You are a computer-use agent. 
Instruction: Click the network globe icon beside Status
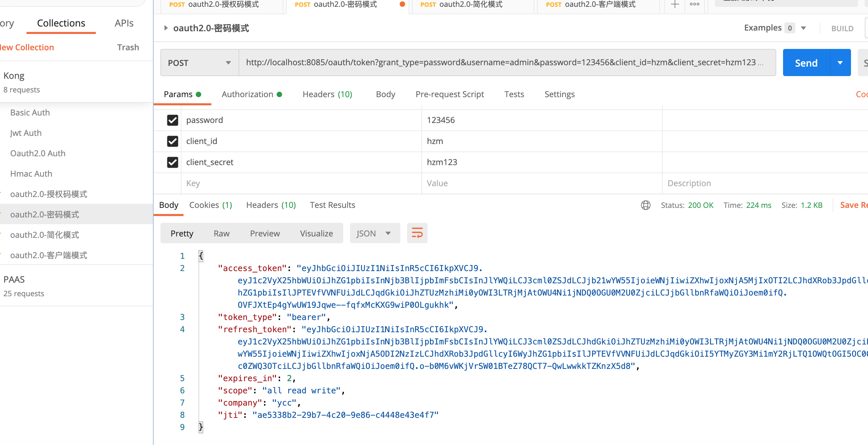click(645, 205)
